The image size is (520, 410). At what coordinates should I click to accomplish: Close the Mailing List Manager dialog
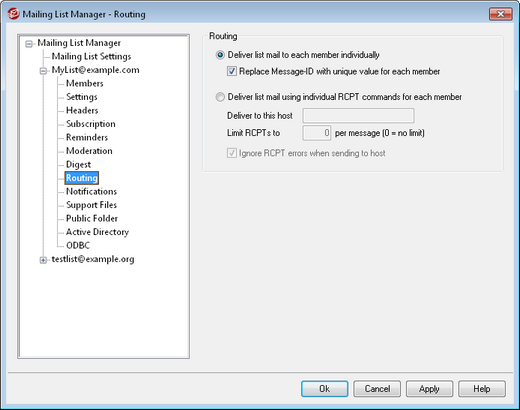click(500, 14)
